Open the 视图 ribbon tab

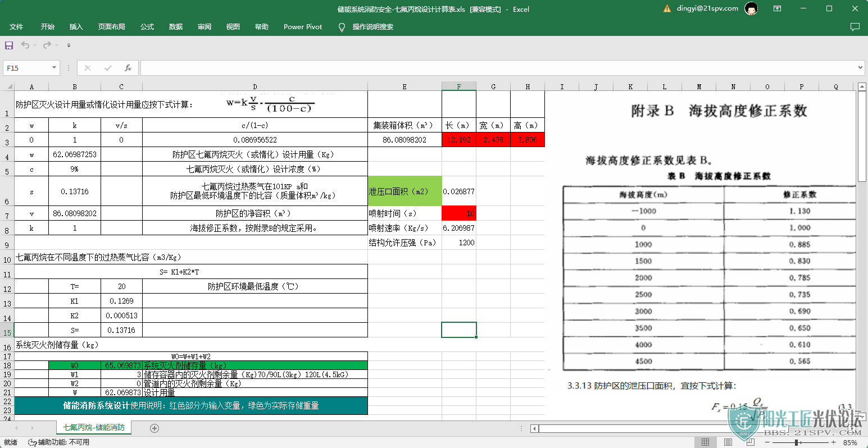[233, 26]
